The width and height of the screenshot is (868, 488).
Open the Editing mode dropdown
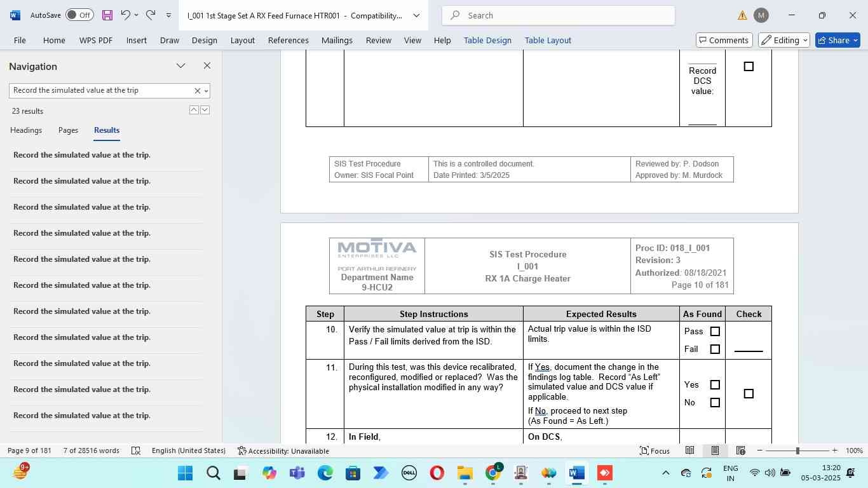(785, 40)
